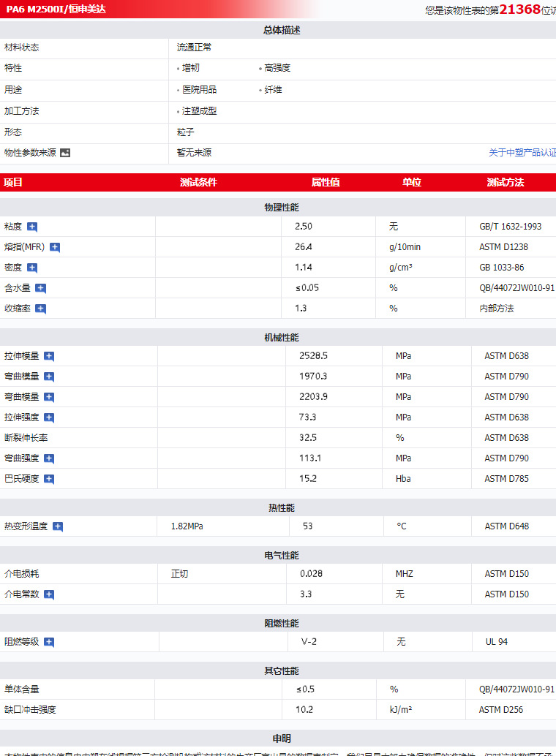
Task: Click the ASTM D785 test method
Action: pos(507,479)
